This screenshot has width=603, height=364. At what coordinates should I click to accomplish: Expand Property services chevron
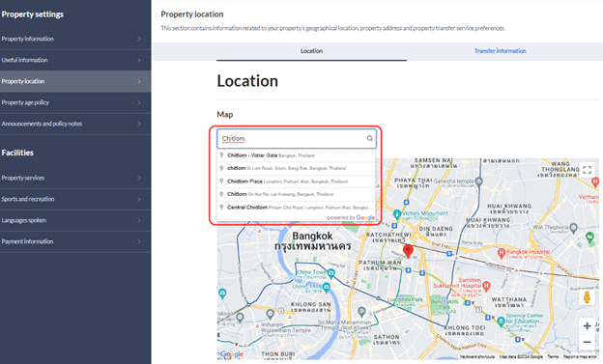(x=139, y=178)
